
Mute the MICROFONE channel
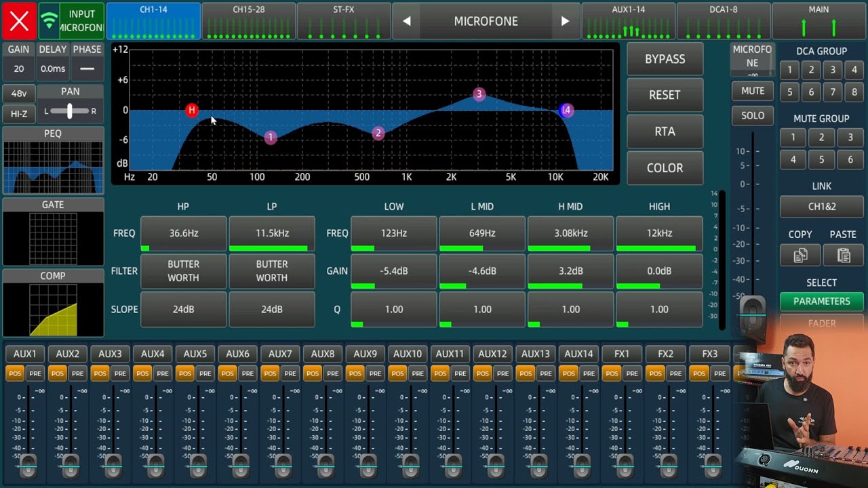click(753, 91)
